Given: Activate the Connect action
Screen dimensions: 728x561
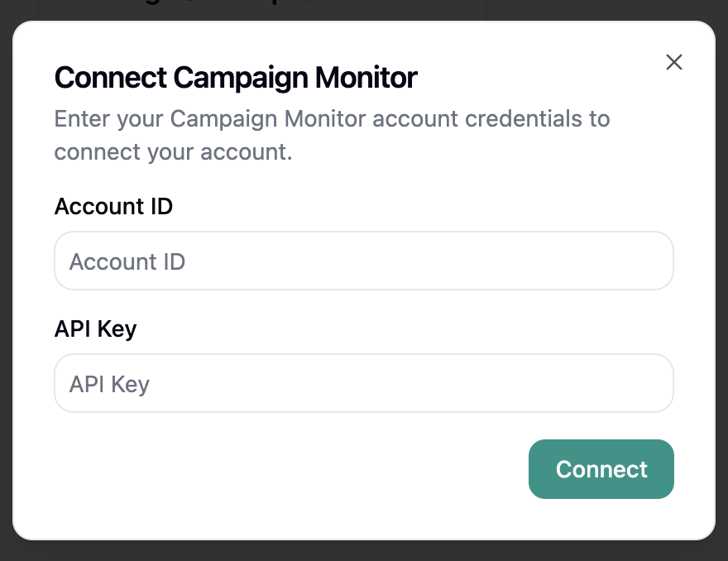Looking at the screenshot, I should [601, 469].
